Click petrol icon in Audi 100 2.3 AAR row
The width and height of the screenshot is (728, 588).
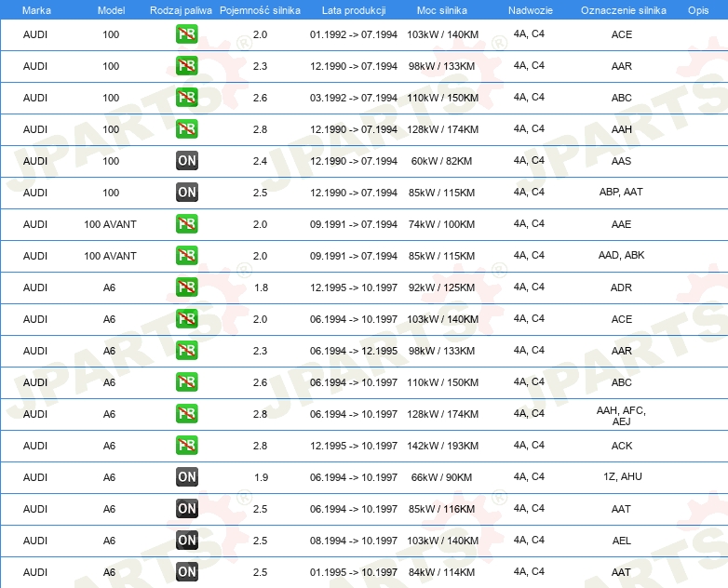pos(186,66)
